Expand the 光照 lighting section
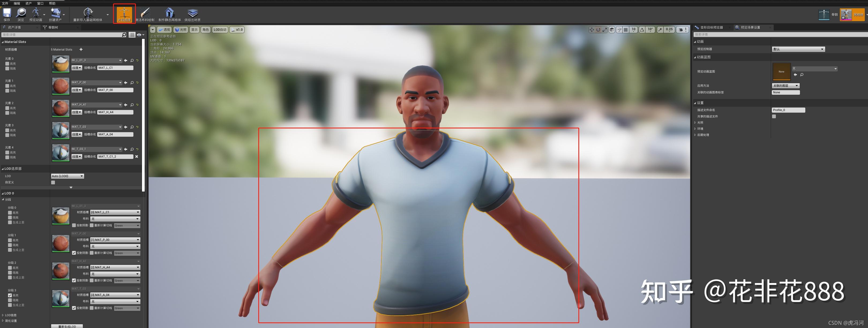This screenshot has width=868, height=328. pos(695,123)
